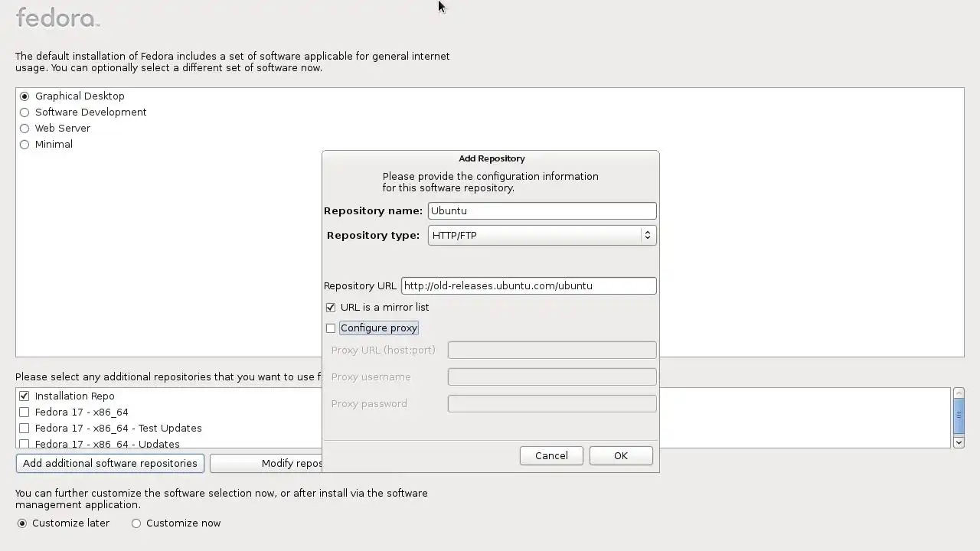Click into the Repository URL field

point(528,285)
